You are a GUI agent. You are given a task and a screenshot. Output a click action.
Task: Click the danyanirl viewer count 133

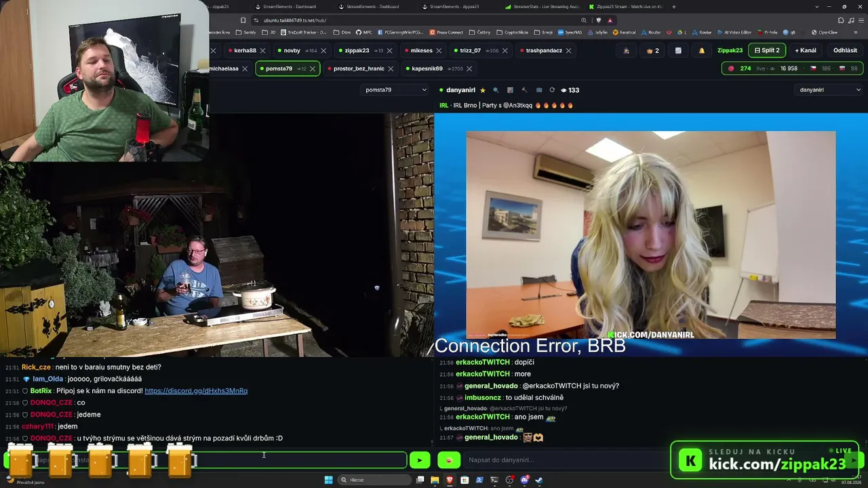tap(570, 90)
